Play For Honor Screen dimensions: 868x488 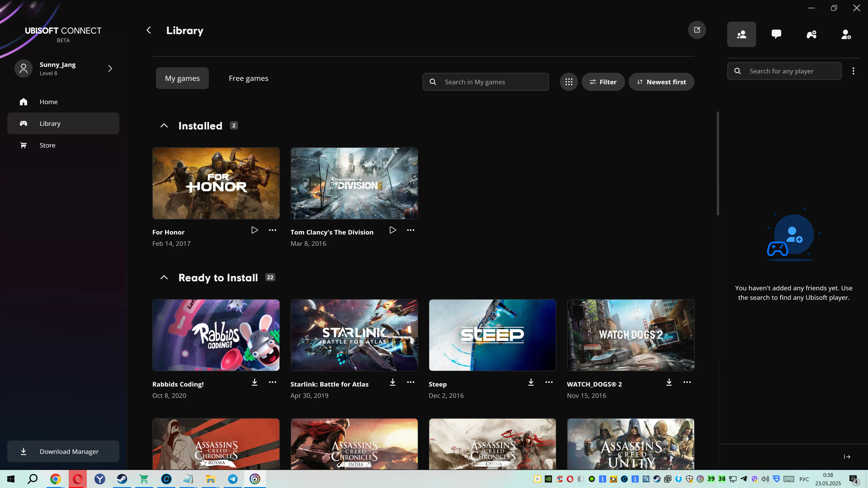pos(255,230)
